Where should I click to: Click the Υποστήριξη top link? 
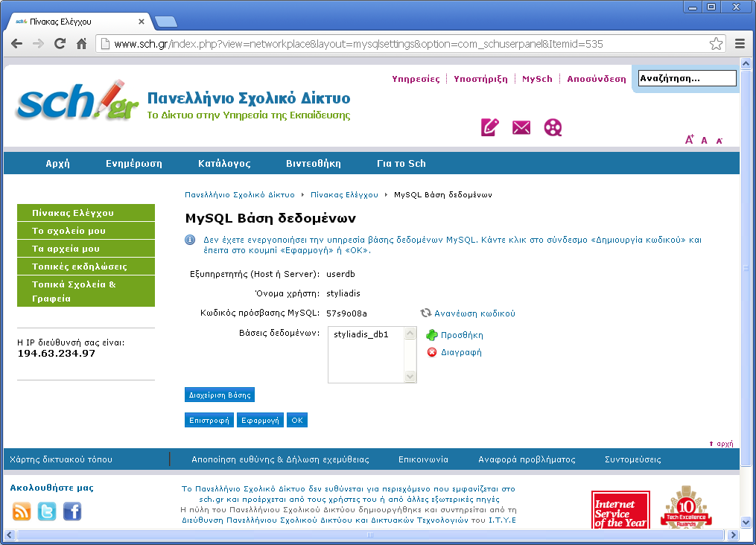click(480, 78)
